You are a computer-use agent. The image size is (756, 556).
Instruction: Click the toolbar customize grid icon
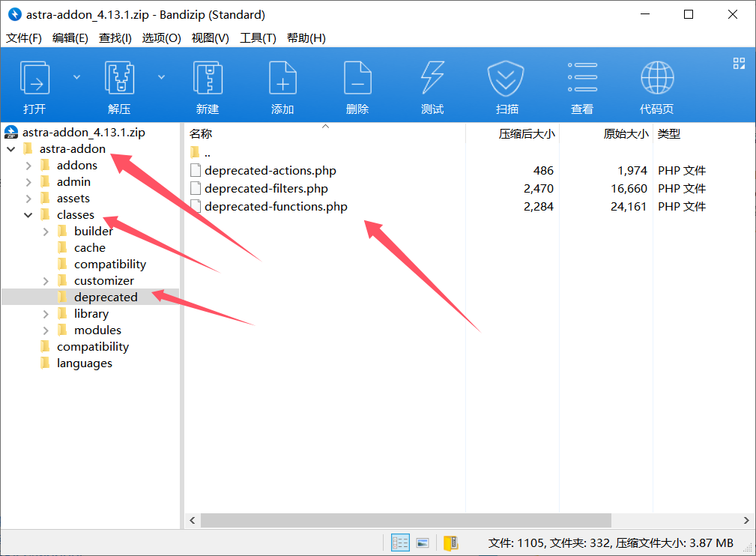[739, 63]
